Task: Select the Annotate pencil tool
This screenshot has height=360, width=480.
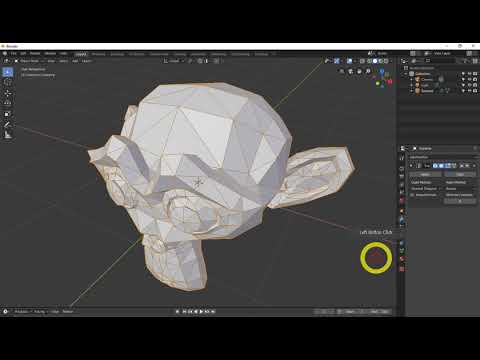Action: coord(8,125)
